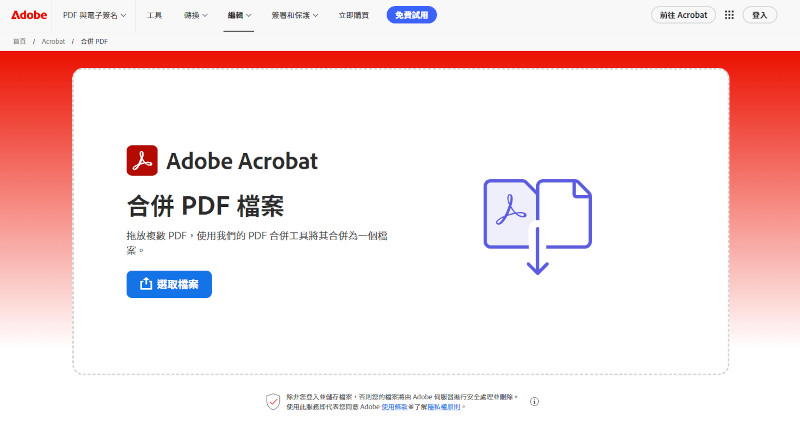
Task: Click the info icon beside privacy notice
Action: pyautogui.click(x=534, y=402)
